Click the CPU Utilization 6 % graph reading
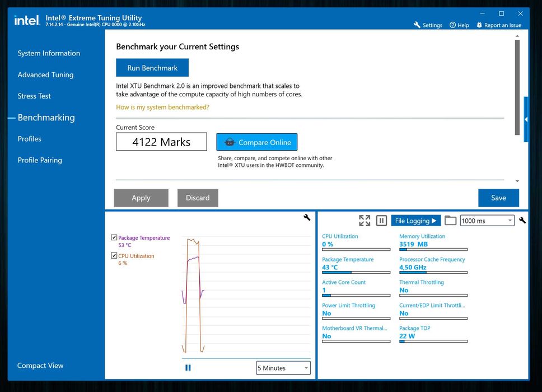Screen dimensions: 542x392 123,263
